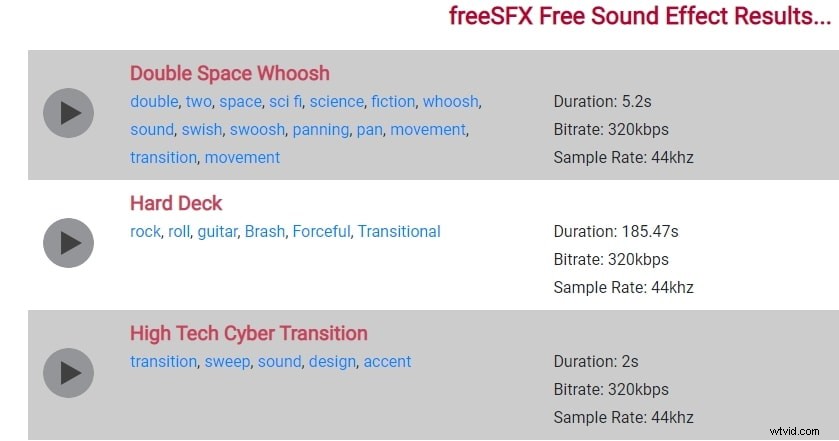The width and height of the screenshot is (839, 441).
Task: Play the Hard Deck track
Action: pos(68,243)
